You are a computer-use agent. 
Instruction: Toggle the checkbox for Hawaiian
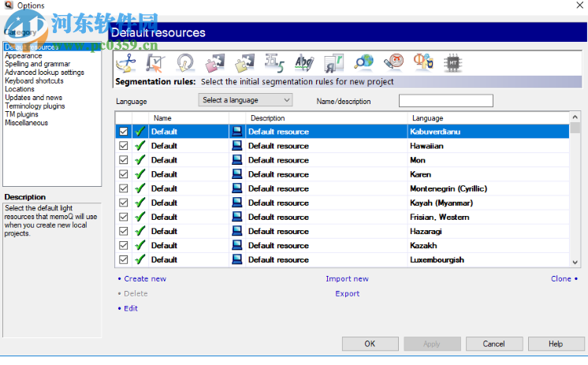point(123,146)
